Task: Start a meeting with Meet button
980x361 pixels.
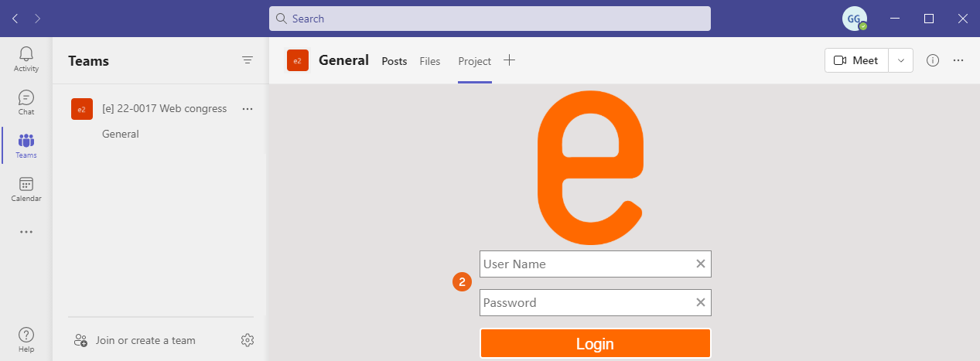Action: 857,60
